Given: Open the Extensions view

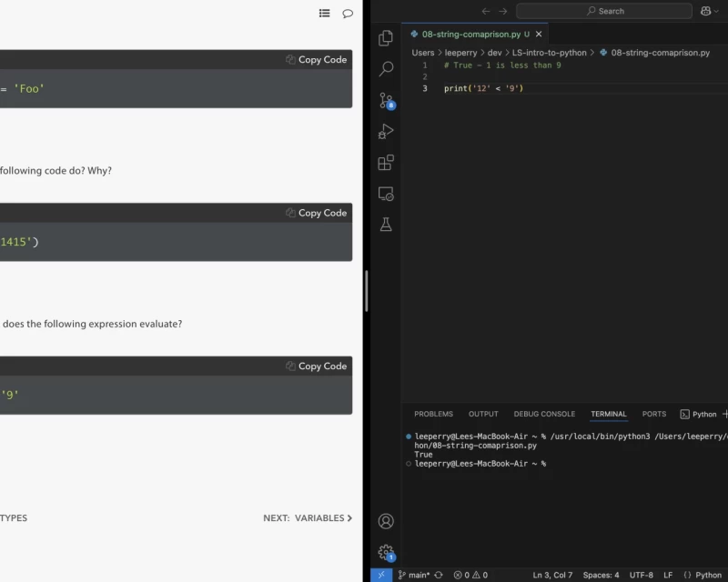Looking at the screenshot, I should tap(386, 163).
